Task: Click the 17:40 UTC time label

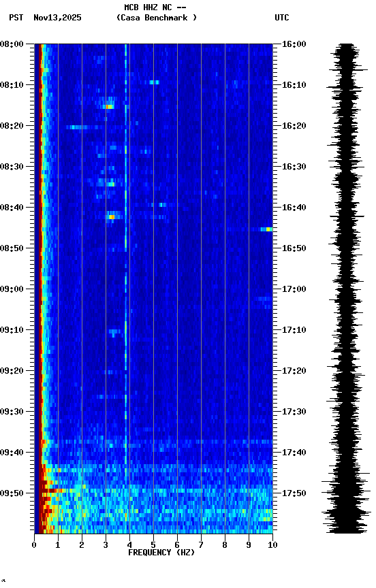Action: click(294, 453)
